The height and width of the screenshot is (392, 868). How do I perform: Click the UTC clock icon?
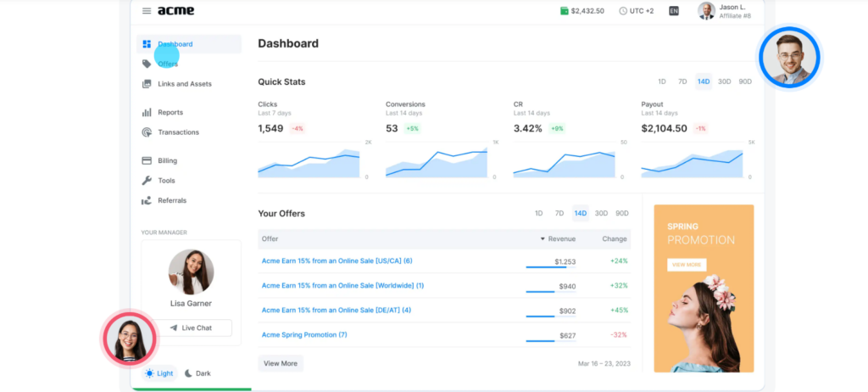[623, 10]
